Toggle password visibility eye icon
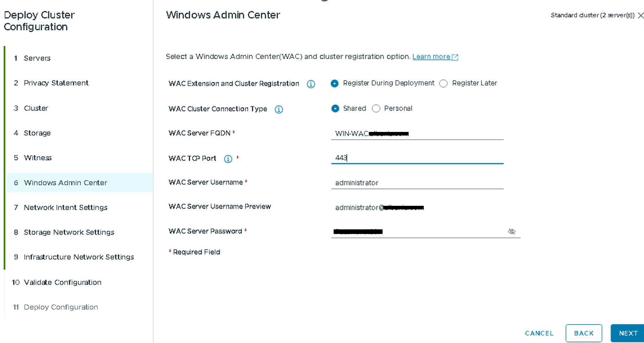This screenshot has width=644, height=343. tap(512, 231)
